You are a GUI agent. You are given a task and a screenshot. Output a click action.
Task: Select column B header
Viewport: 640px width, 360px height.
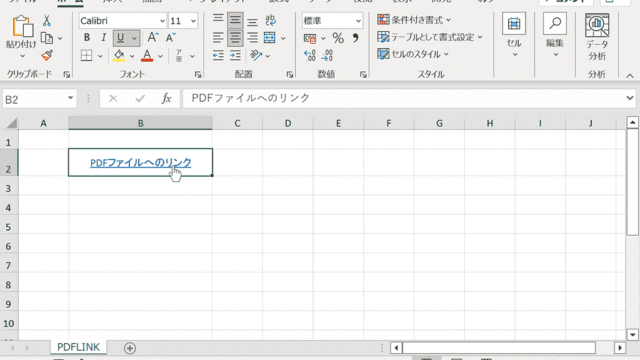(x=140, y=123)
